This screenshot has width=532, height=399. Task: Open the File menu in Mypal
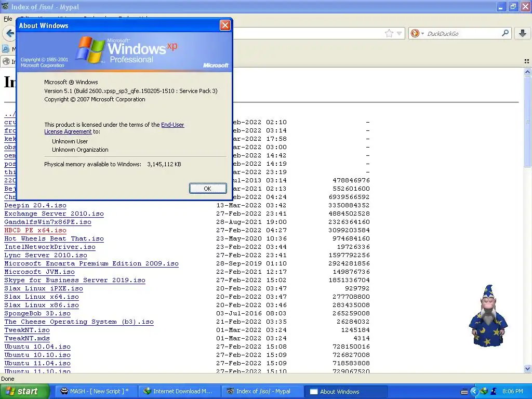click(8, 19)
